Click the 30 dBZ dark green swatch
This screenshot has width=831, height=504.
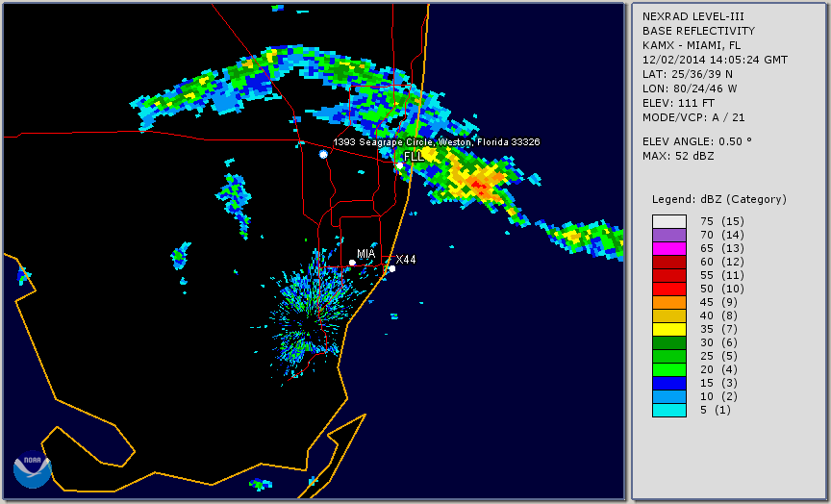pyautogui.click(x=668, y=342)
